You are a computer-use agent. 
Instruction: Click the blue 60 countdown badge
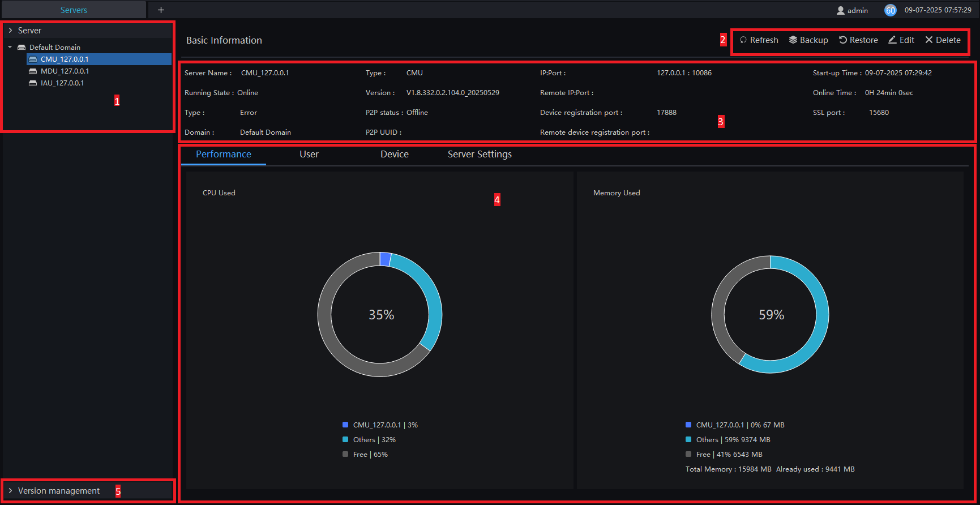click(891, 10)
